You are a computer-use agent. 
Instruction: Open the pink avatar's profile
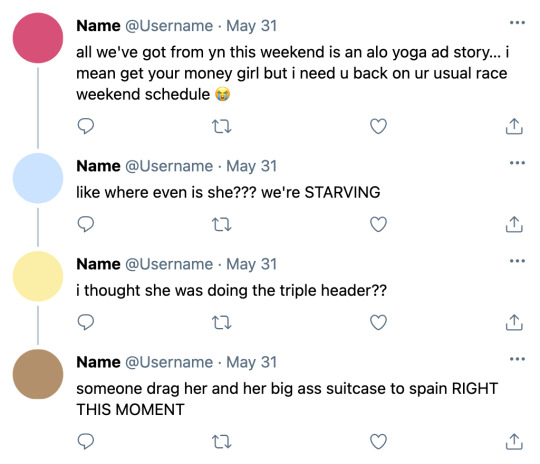coord(38,38)
